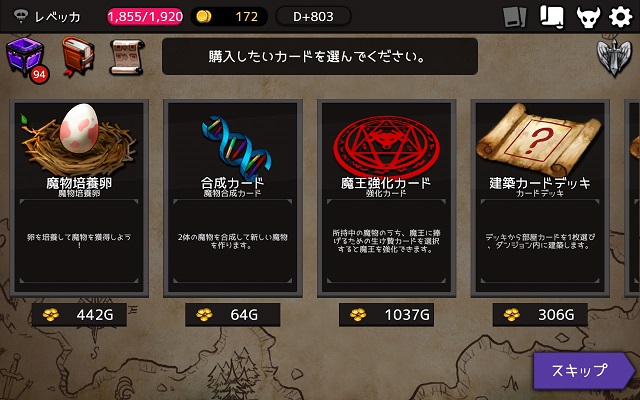The image size is (640, 400).
Task: Select the 合成カード DNA card
Action: [233, 198]
